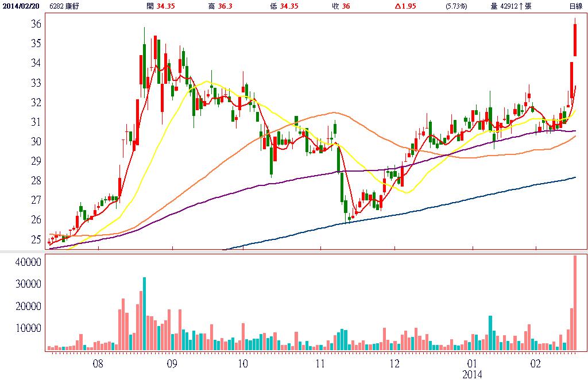Select the 02 month marker on time axis

536,363
